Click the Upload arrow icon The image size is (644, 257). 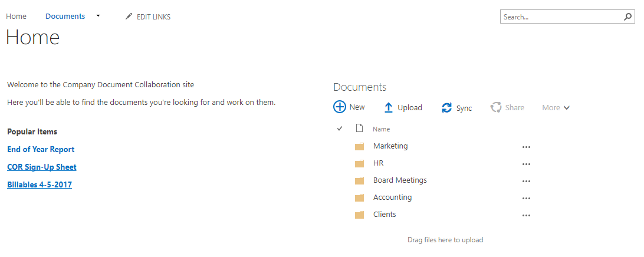pos(388,108)
